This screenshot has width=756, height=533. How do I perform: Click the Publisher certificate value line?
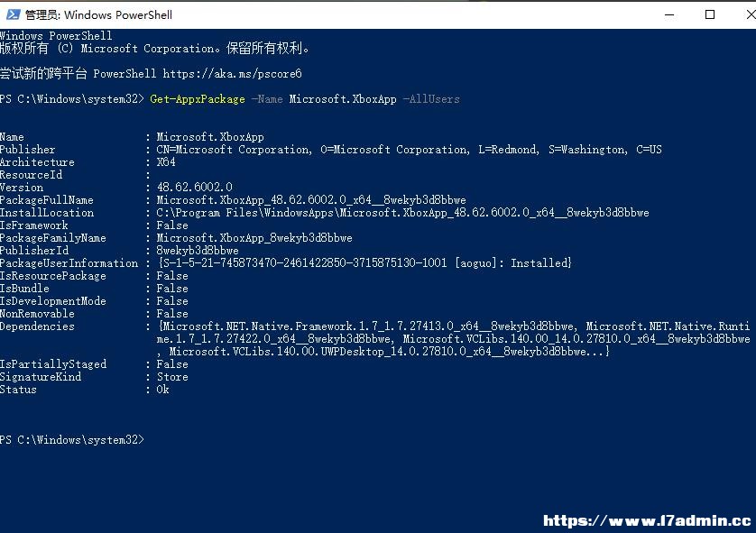409,150
